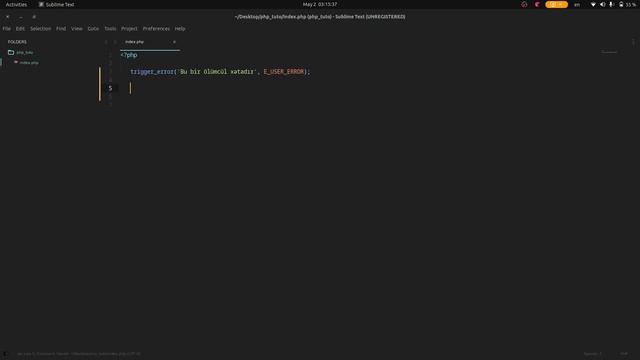The height and width of the screenshot is (360, 640).
Task: Click the E_USER_ERROR constant
Action: point(284,71)
